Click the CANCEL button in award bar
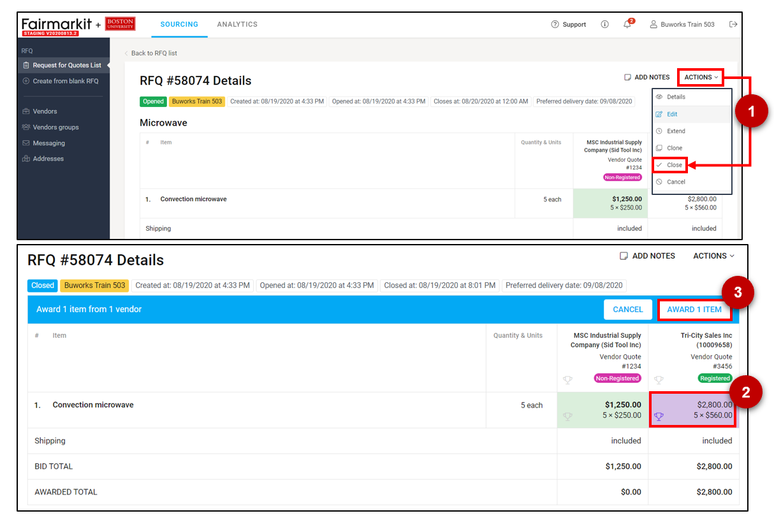Viewport: 774px width, 532px height. (627, 310)
